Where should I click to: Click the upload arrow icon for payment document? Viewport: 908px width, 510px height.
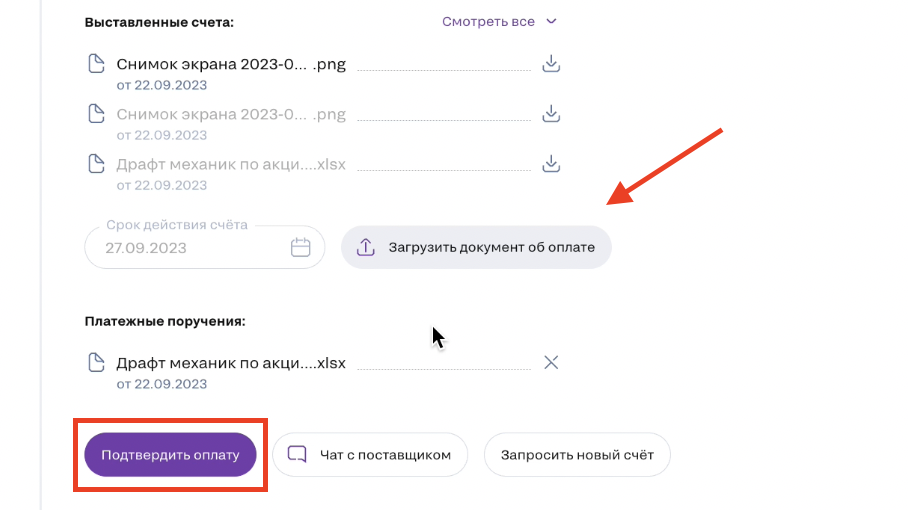365,247
